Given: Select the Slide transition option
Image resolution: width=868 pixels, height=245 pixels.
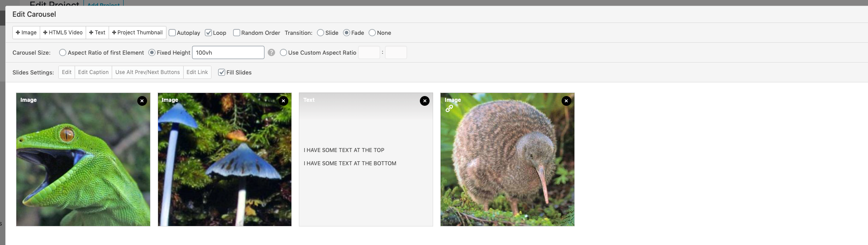Looking at the screenshot, I should click(321, 33).
